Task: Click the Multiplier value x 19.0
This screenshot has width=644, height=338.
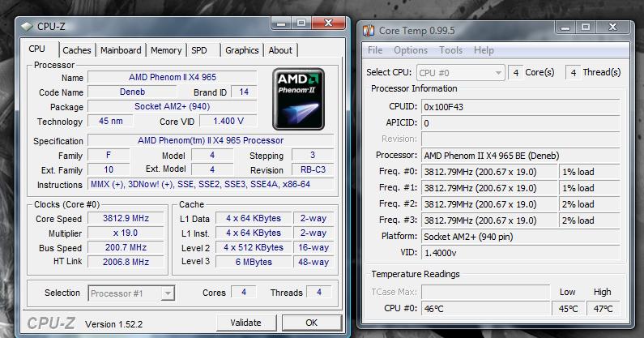Action: tap(126, 233)
